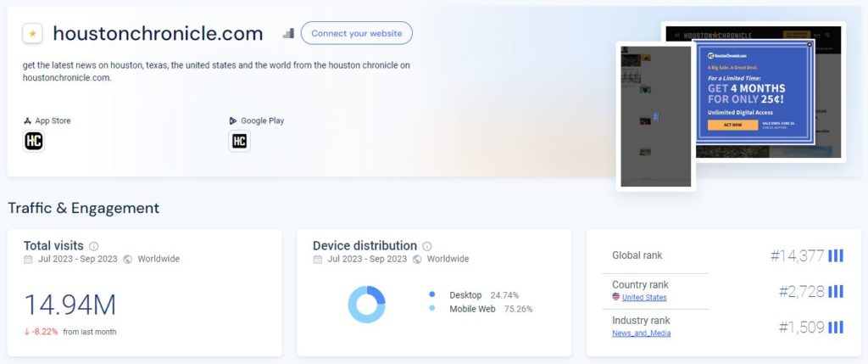
Task: Click the App Store logo icon
Action: pyautogui.click(x=27, y=120)
